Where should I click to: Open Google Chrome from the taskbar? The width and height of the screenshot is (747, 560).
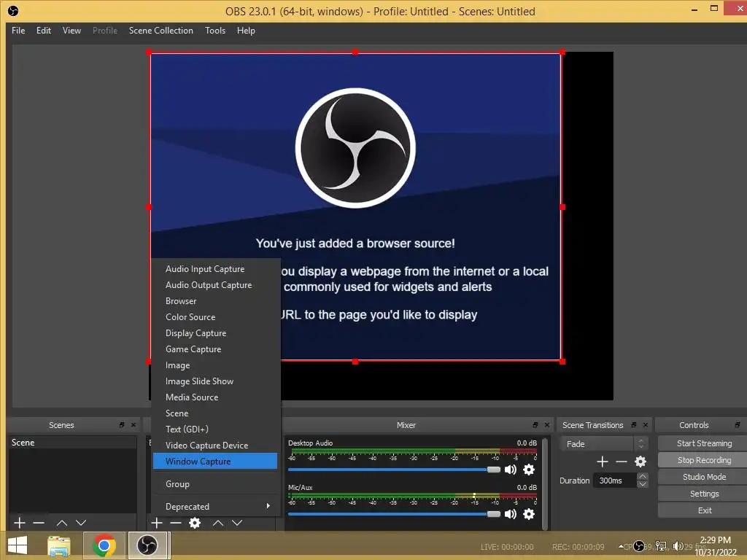pos(104,545)
